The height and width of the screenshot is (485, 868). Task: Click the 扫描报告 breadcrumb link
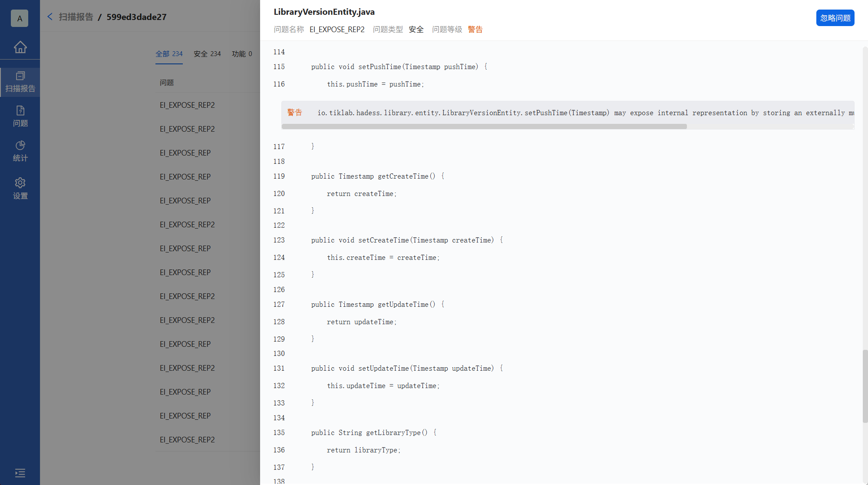76,17
